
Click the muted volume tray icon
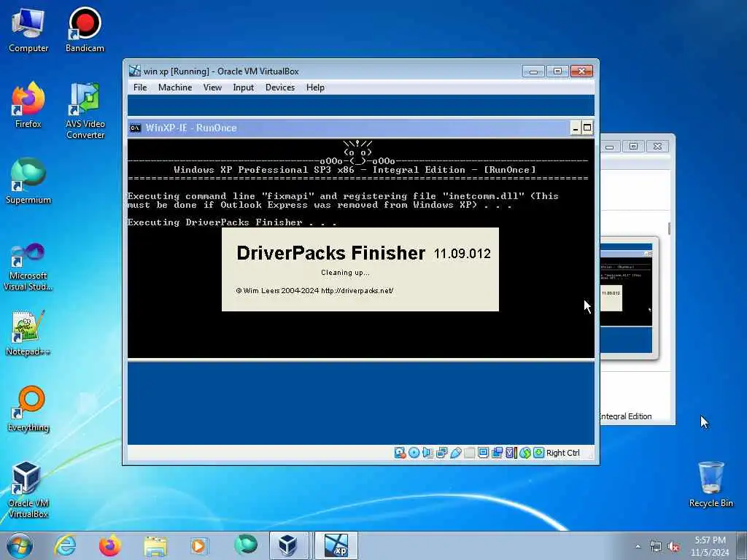[673, 547]
